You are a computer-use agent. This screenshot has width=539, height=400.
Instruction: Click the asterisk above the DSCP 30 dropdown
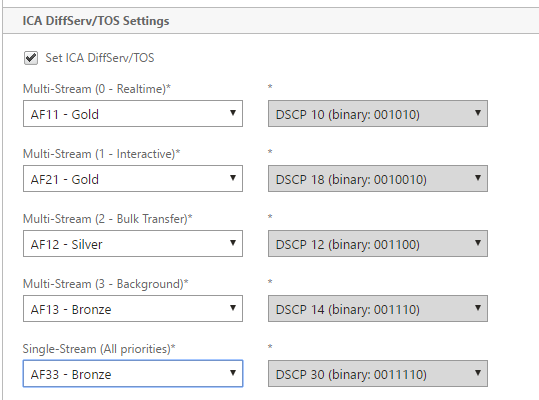tap(270, 346)
